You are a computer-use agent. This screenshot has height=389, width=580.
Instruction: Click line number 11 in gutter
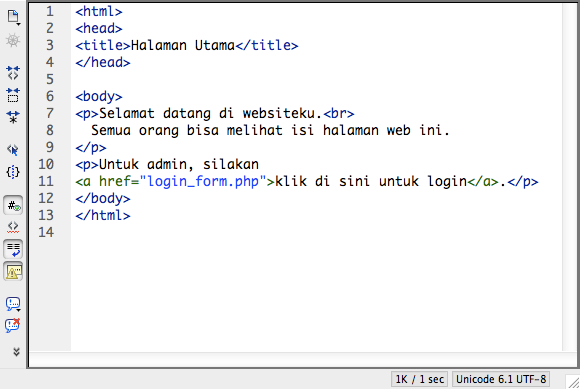pyautogui.click(x=46, y=181)
